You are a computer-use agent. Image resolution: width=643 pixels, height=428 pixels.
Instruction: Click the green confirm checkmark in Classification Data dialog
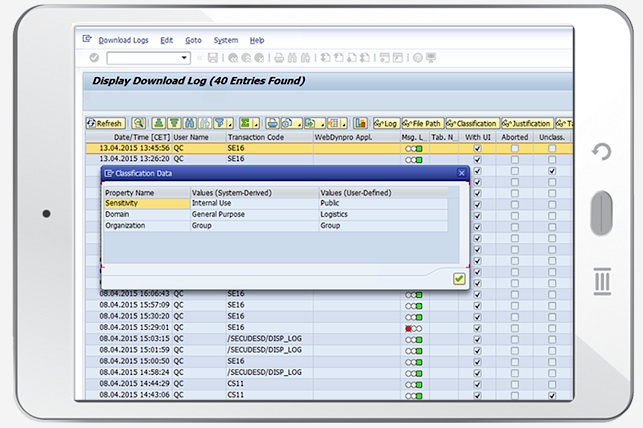tap(459, 279)
